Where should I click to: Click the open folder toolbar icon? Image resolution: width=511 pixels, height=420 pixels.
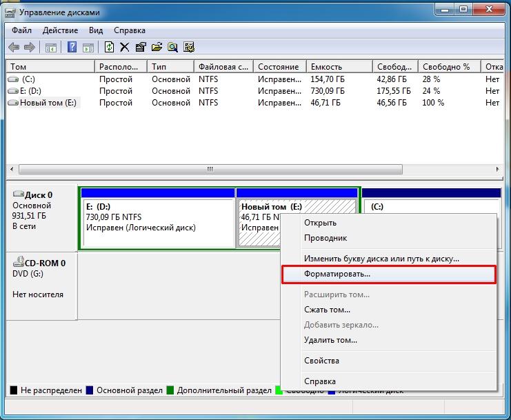tap(157, 48)
